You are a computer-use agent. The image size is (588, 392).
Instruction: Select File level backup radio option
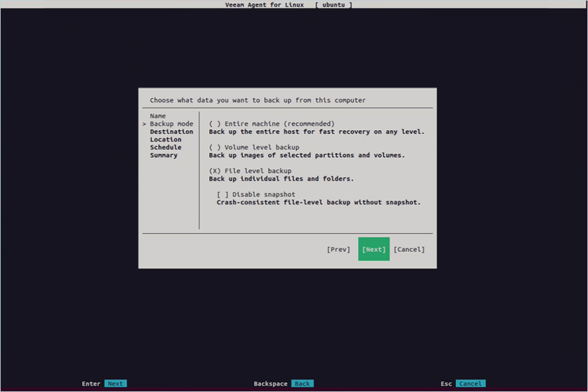(250, 171)
